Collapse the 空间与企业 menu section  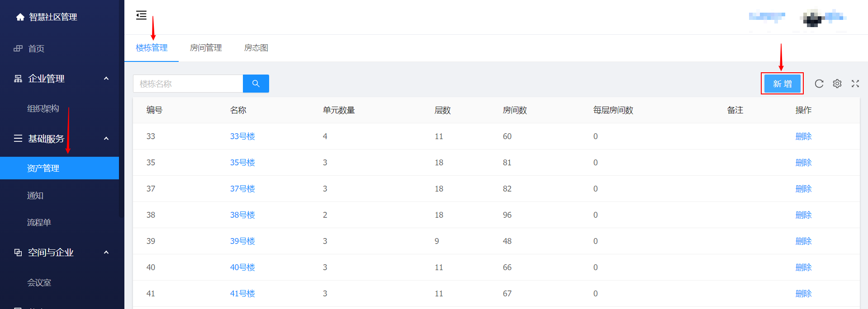tap(106, 253)
